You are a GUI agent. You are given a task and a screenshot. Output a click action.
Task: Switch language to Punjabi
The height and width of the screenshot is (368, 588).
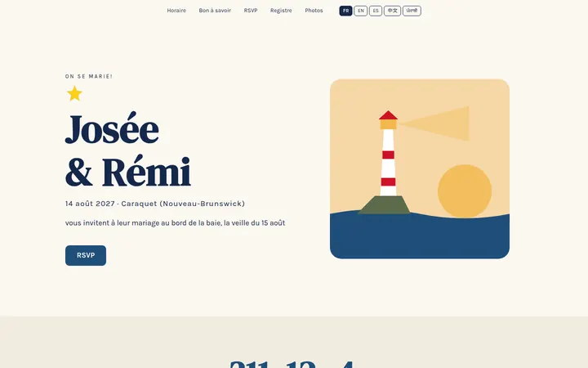coord(412,11)
